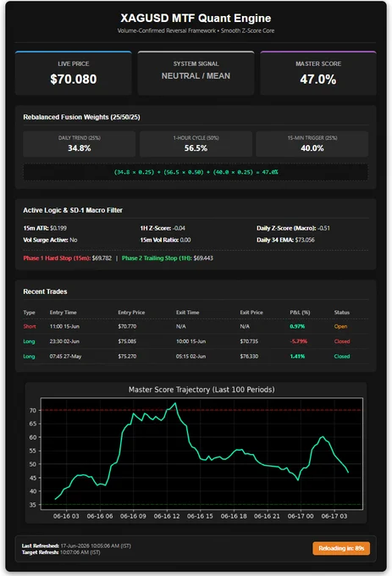Click the Phase 1 Hard Stop (15m) label
Viewport: 392px width, 576px height.
pyautogui.click(x=57, y=258)
